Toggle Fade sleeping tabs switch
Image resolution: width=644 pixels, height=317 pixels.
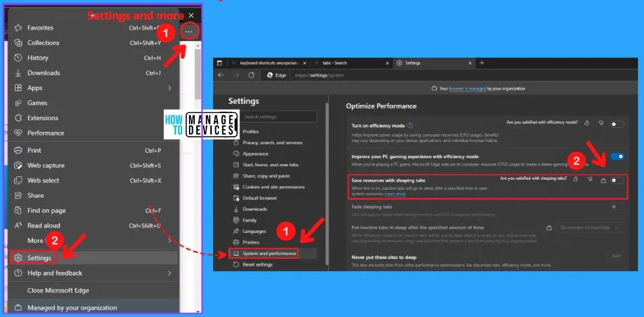point(617,207)
